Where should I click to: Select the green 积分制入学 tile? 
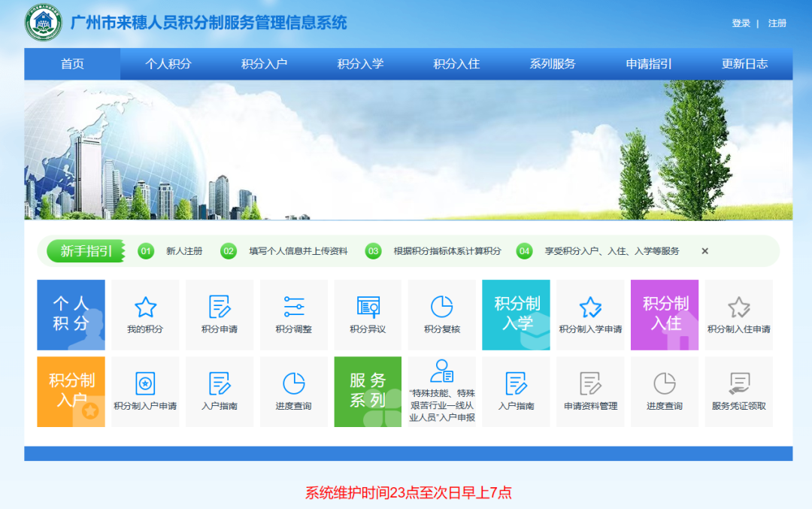click(x=516, y=314)
